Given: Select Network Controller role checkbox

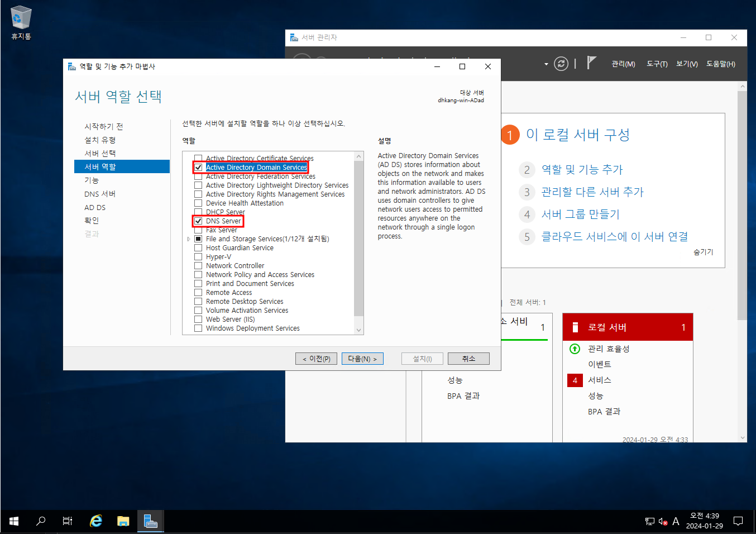Looking at the screenshot, I should pyautogui.click(x=198, y=265).
